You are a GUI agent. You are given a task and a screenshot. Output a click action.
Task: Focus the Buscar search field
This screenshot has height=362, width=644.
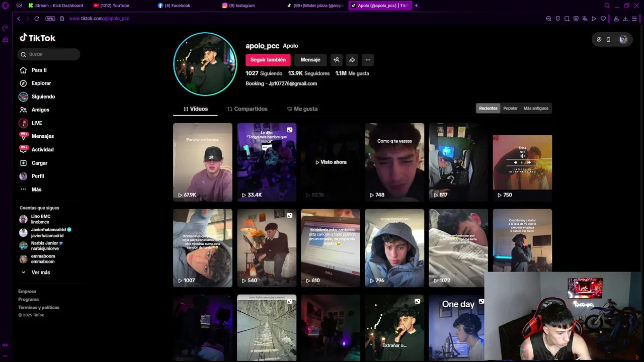click(x=49, y=54)
